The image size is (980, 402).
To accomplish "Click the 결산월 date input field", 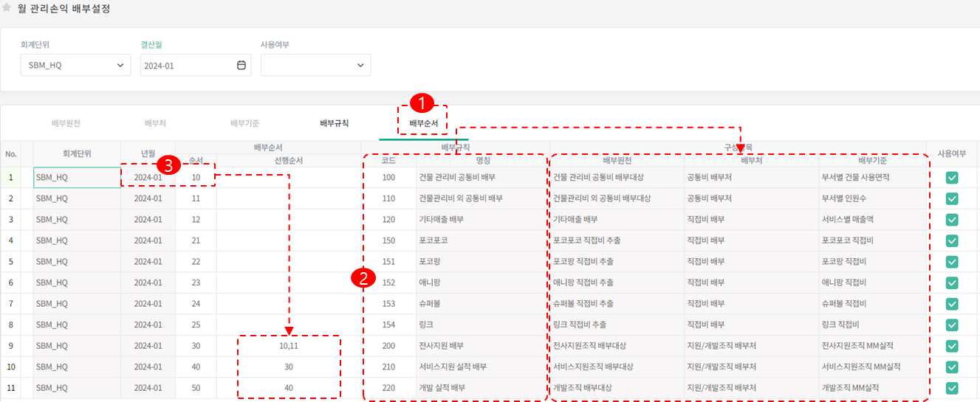I will (x=188, y=66).
